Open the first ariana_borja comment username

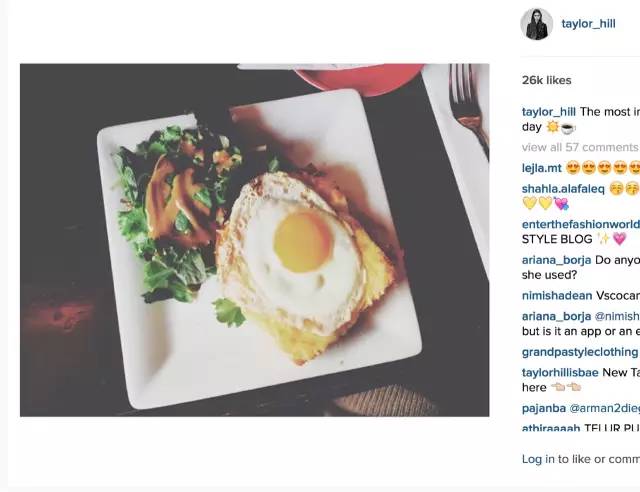point(556,260)
